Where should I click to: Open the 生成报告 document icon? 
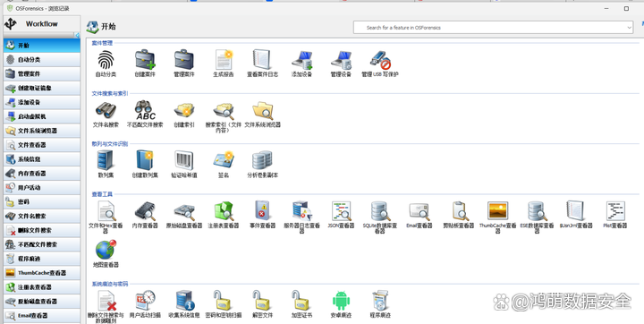[224, 60]
